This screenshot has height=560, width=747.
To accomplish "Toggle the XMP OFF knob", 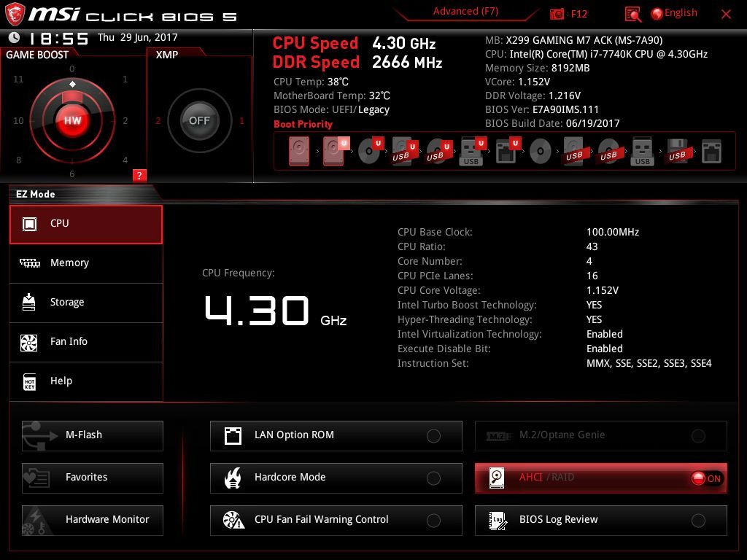I will click(x=199, y=120).
